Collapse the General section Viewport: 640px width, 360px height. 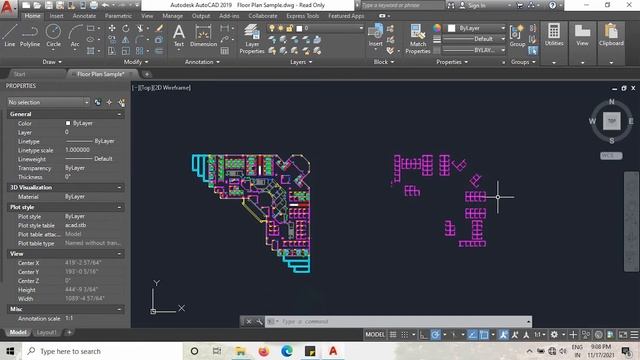119,114
